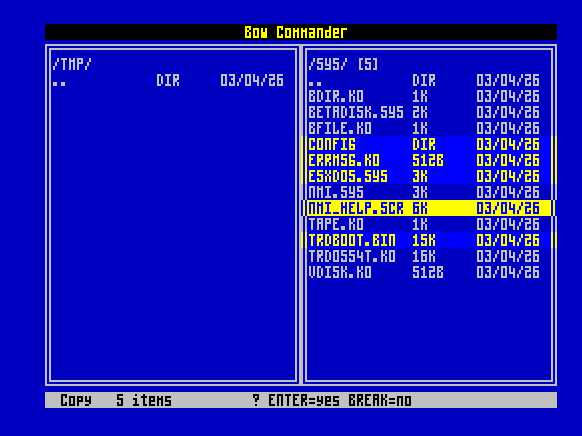Click the 512B size of ERRMSG.KO

point(428,160)
